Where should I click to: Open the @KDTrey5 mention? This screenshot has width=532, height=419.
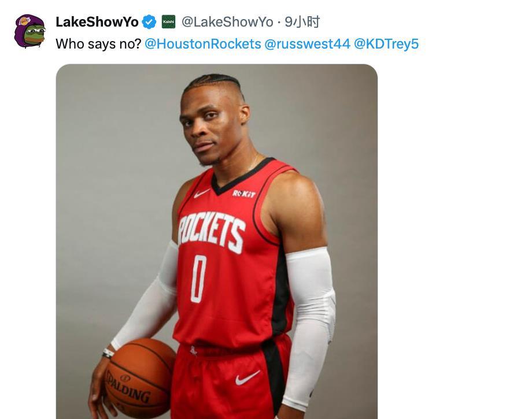pyautogui.click(x=386, y=44)
